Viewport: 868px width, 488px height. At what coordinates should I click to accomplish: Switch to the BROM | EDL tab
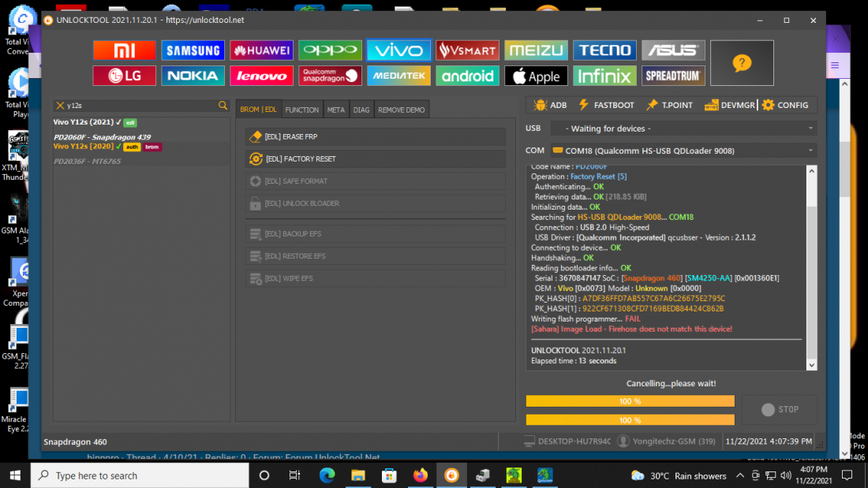coord(259,110)
